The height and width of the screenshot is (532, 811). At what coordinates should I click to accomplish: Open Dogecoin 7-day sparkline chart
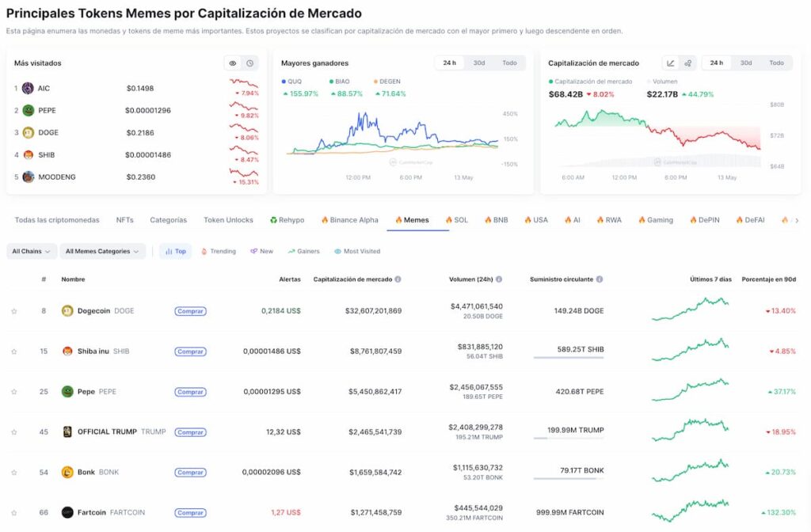click(690, 310)
